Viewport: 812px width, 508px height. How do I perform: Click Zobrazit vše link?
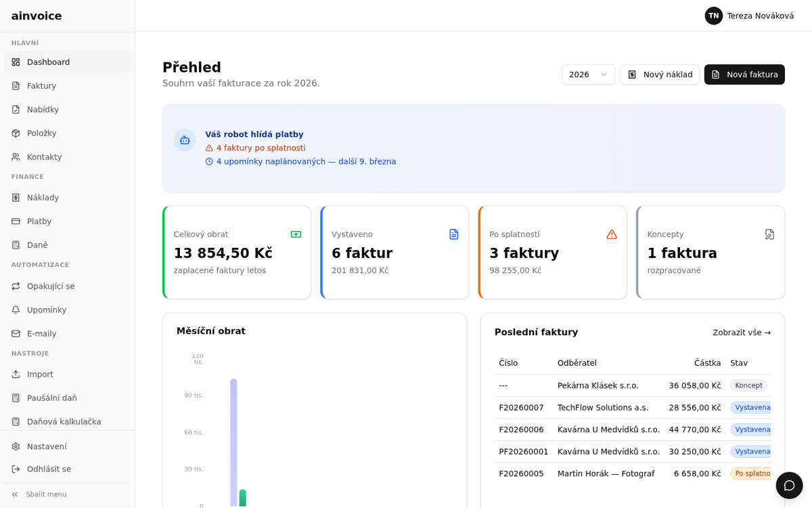(x=742, y=333)
